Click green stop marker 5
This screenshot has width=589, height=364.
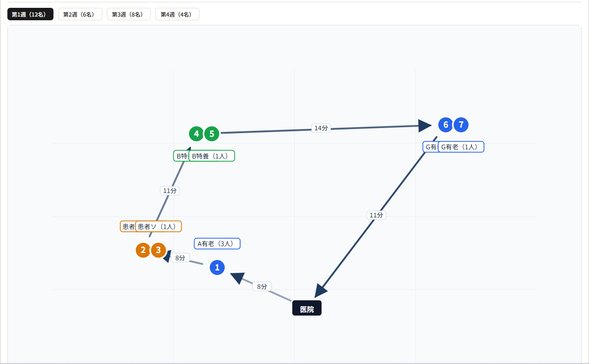[212, 134]
